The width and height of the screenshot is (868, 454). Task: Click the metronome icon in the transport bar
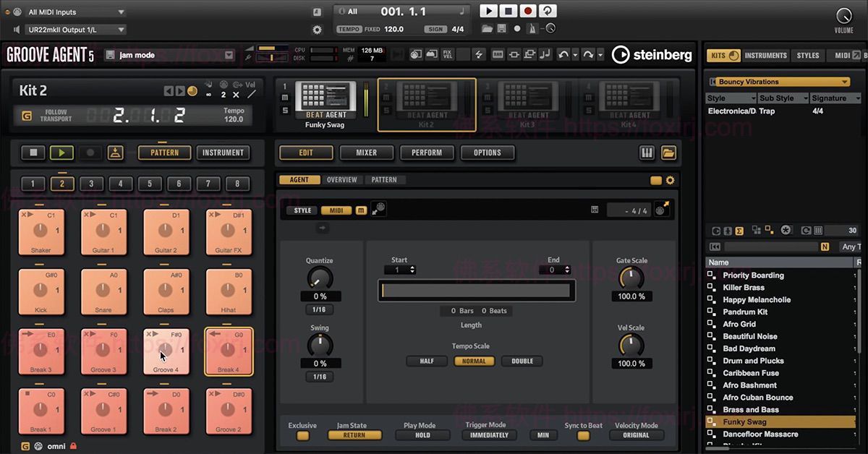click(531, 29)
